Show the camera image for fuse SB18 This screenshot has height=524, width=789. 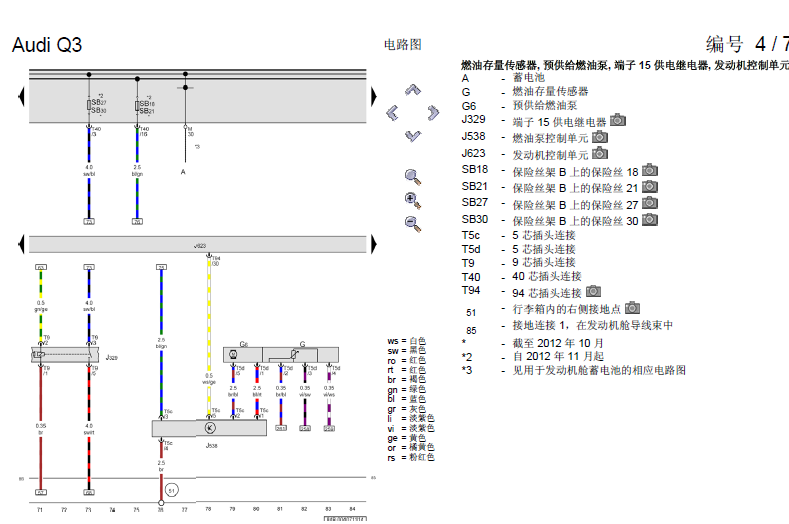(x=650, y=170)
